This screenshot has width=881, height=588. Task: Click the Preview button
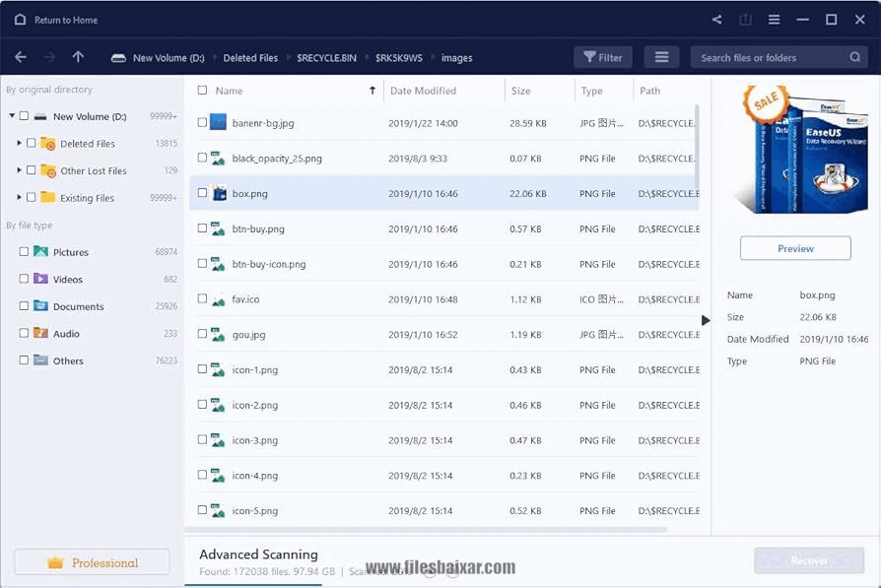(795, 248)
